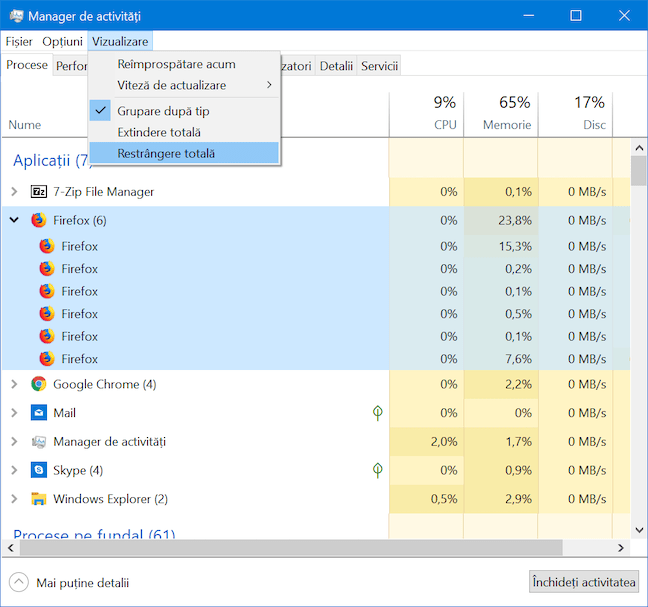
Task: Click the Skype app icon
Action: coord(38,470)
